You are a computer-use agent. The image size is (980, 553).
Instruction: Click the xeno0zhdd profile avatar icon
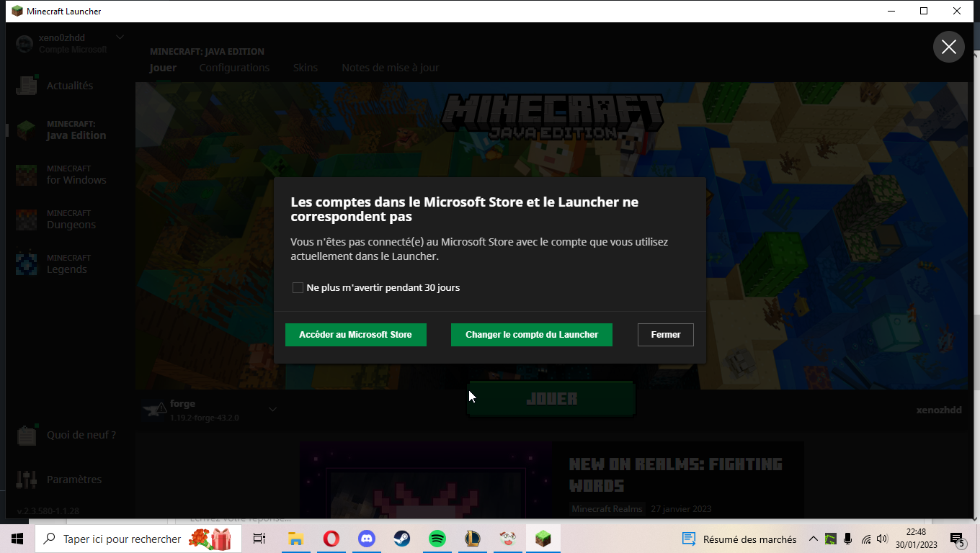point(24,43)
